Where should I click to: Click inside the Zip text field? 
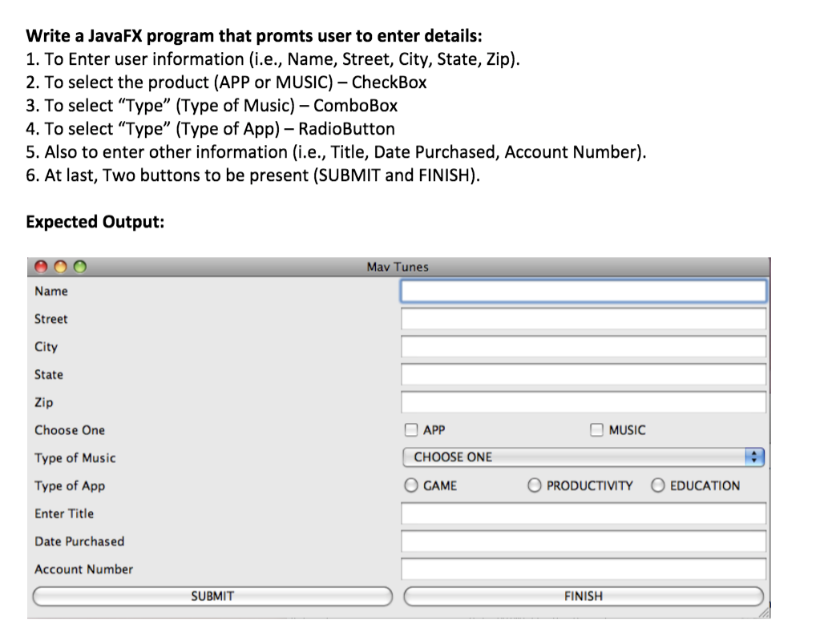coord(584,402)
